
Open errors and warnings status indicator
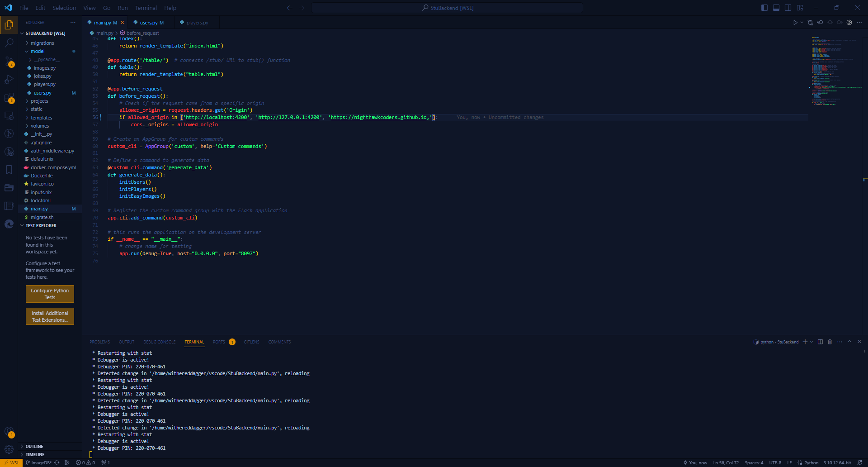pos(85,462)
